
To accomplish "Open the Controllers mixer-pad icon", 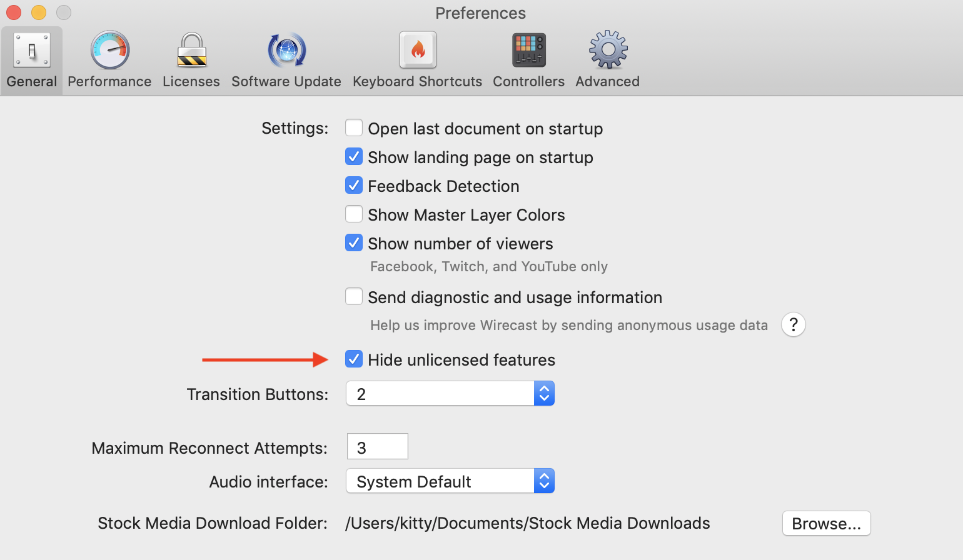I will [x=529, y=50].
